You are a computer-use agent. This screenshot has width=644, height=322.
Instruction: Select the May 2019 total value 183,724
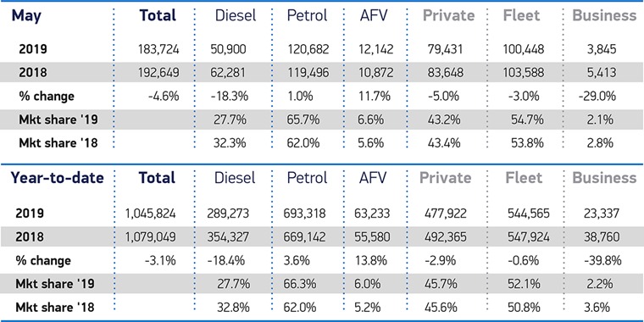(x=159, y=49)
